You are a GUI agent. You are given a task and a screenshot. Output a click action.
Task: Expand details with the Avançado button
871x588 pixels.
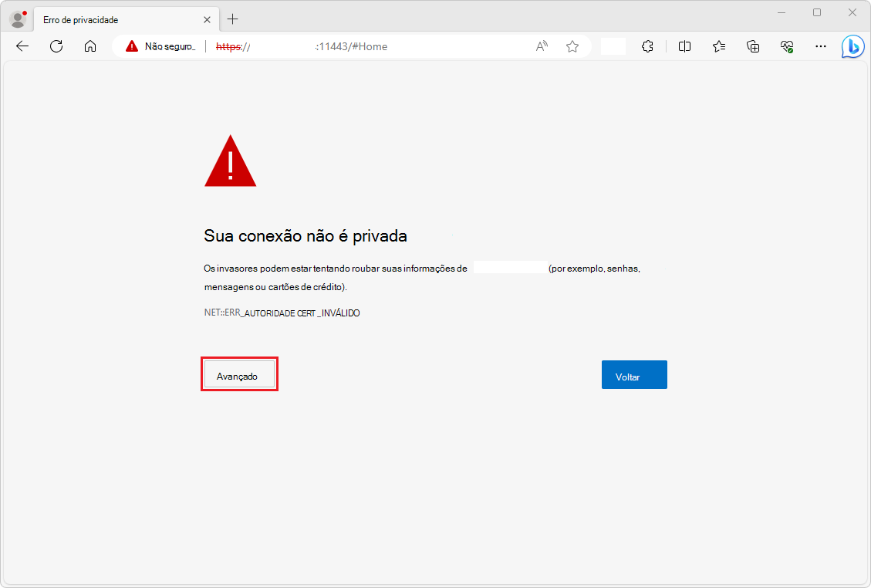tap(239, 375)
